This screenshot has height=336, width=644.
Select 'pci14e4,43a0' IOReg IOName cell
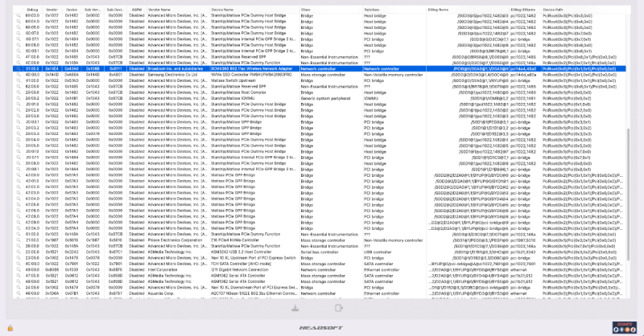pyautogui.click(x=522, y=69)
